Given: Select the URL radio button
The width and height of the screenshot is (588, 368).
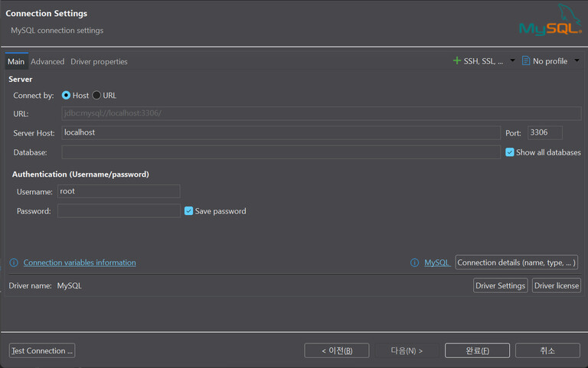Looking at the screenshot, I should click(96, 95).
